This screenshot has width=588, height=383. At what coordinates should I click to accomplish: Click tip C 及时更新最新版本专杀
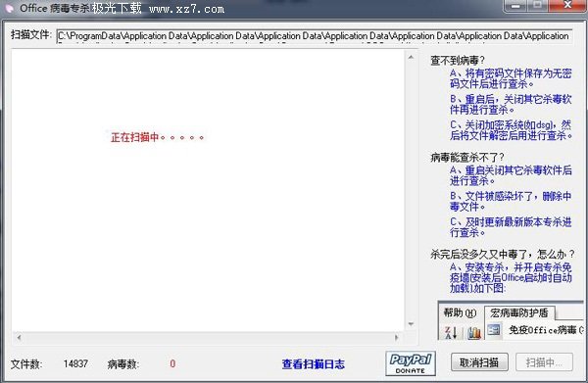511,227
